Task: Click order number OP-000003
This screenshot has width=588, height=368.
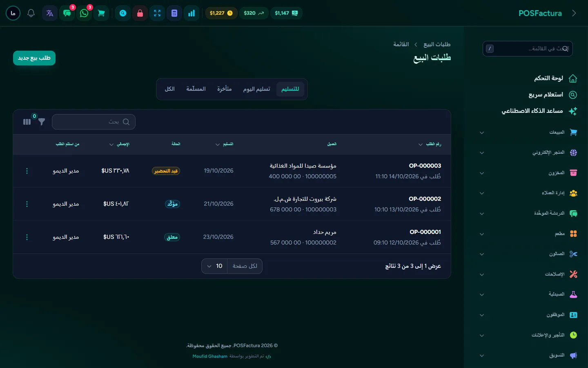Action: point(425,166)
